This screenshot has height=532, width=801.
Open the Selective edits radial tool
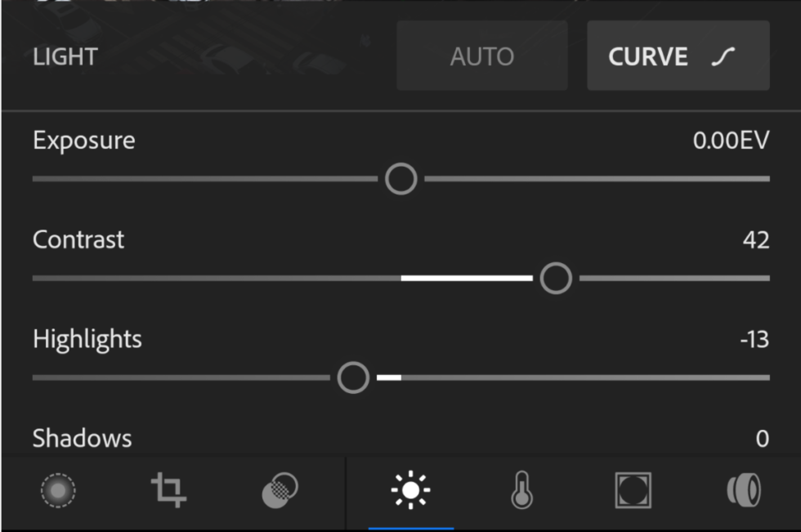58,490
